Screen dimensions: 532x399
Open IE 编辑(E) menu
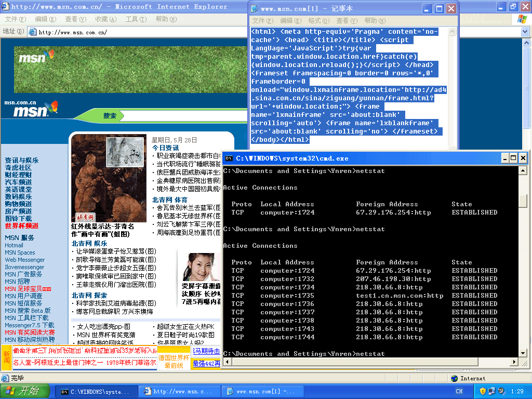coord(46,19)
